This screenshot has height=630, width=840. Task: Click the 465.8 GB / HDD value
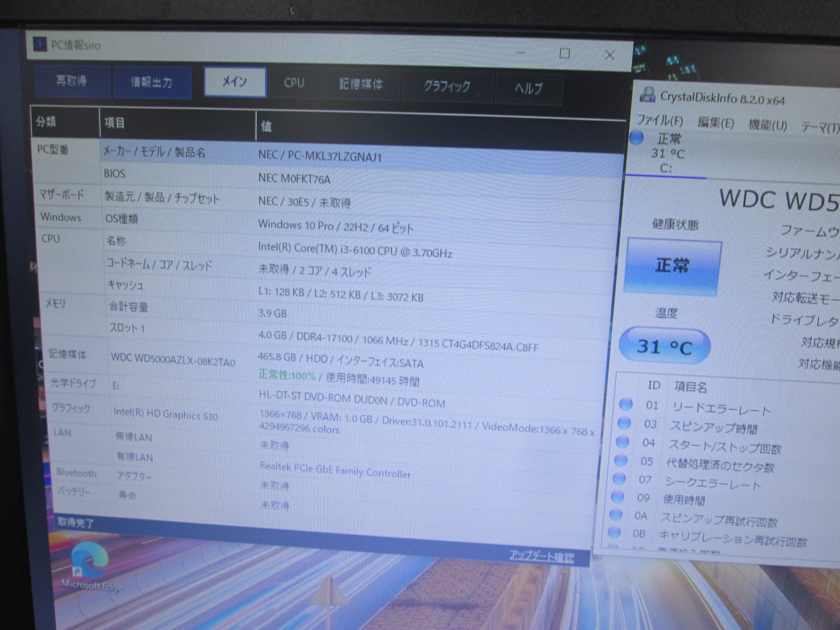(x=340, y=361)
